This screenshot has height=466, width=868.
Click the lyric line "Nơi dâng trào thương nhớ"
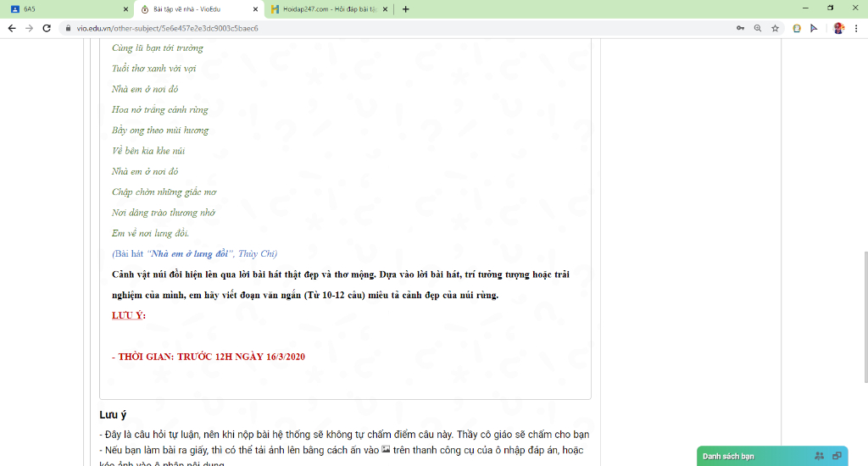coord(164,213)
